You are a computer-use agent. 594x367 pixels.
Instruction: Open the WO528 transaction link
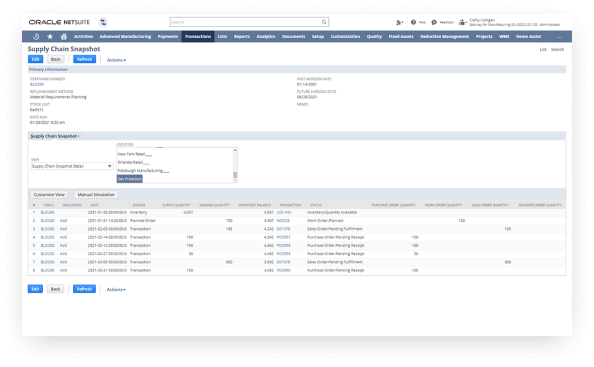coord(283,221)
